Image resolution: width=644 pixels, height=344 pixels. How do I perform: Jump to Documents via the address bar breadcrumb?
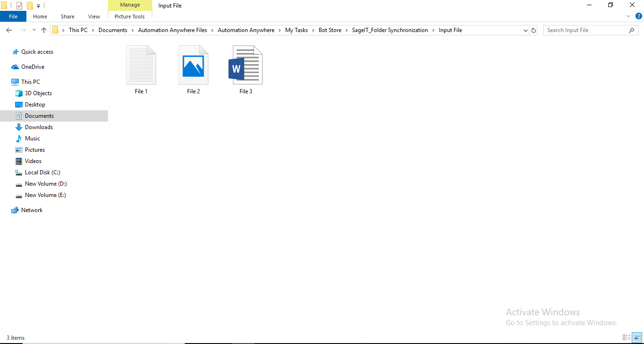[113, 30]
